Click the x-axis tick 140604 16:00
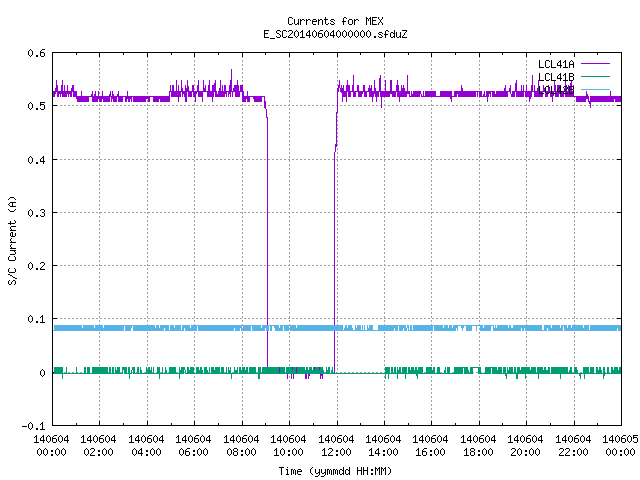 click(x=431, y=446)
